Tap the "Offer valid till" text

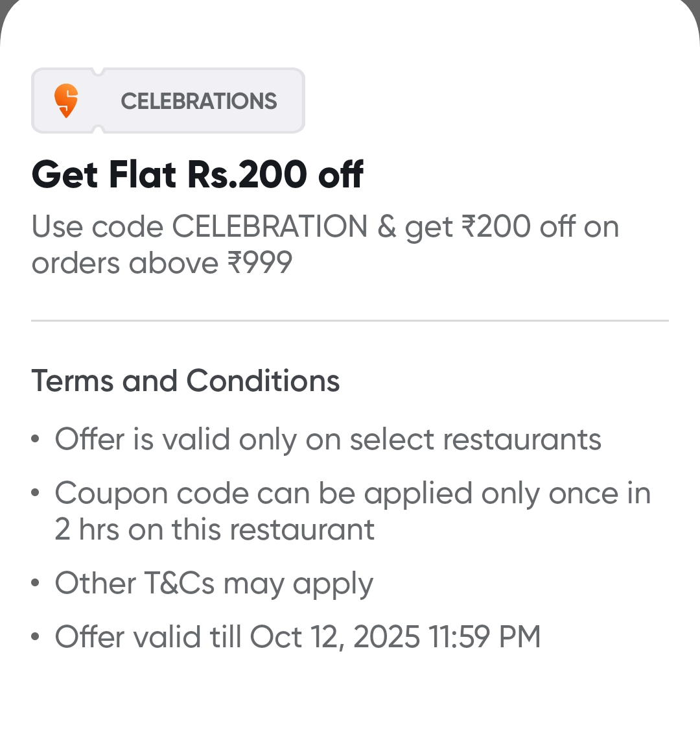tap(148, 637)
